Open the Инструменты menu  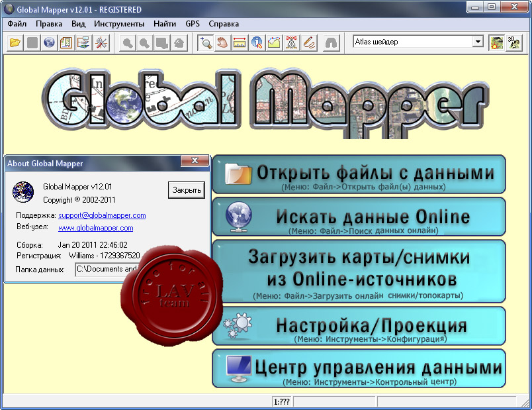[x=119, y=24]
